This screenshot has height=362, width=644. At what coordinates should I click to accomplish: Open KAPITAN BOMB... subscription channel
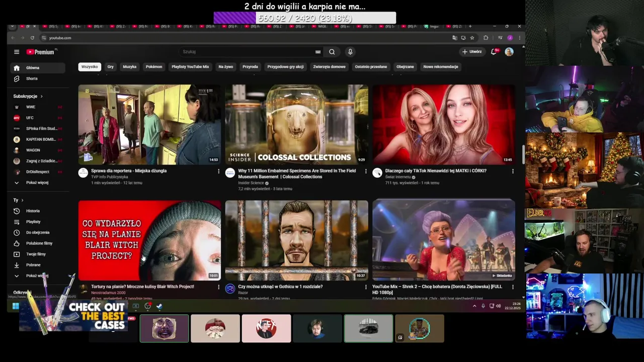pos(38,139)
